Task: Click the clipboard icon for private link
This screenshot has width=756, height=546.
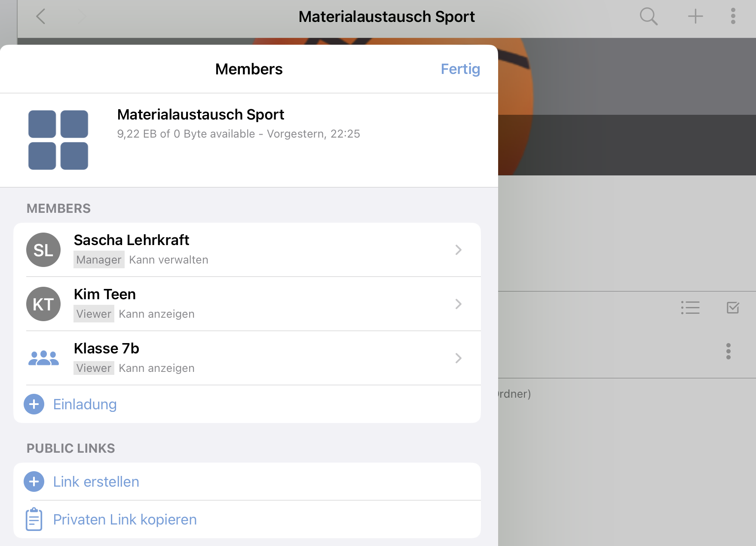Action: coord(34,519)
